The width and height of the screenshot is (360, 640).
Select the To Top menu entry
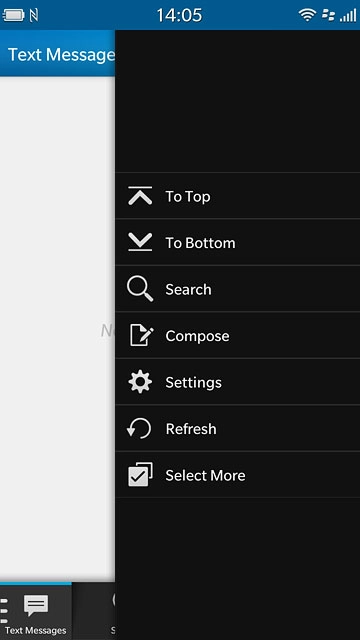click(238, 196)
